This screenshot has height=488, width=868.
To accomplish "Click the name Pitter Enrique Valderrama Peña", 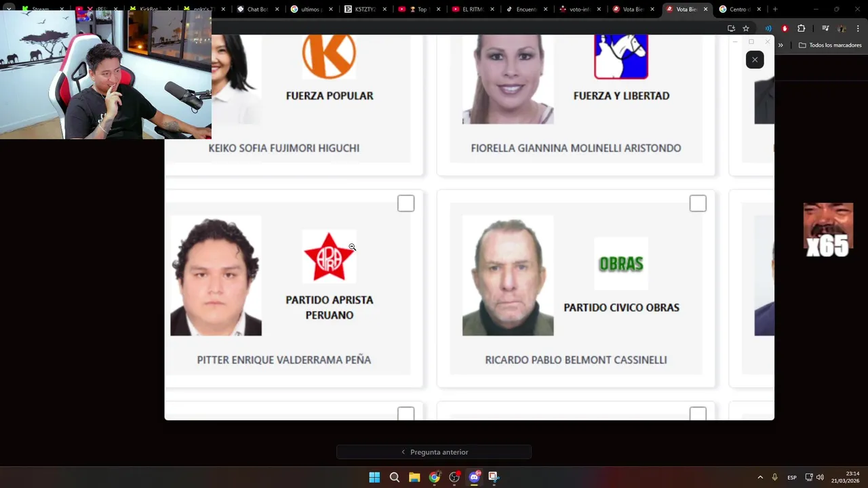I will [283, 360].
